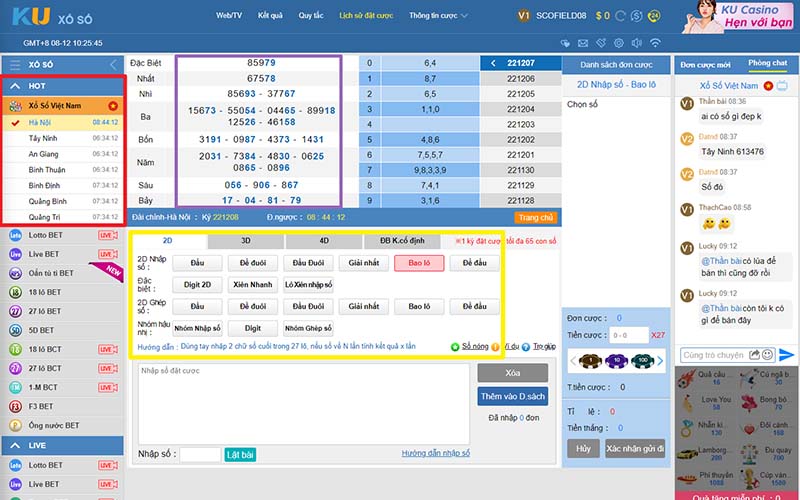Select Nhóm Nhập số option
Image resolution: width=800 pixels, height=500 pixels.
pos(197,329)
